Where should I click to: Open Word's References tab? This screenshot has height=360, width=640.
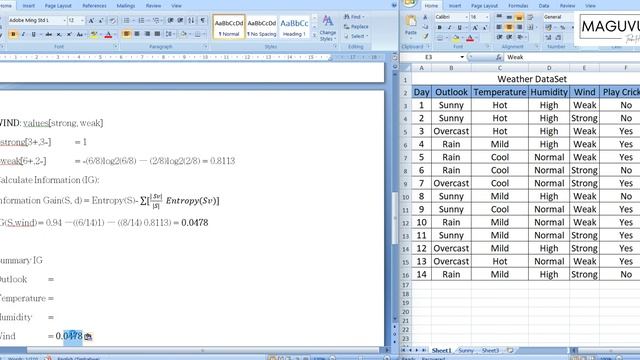pos(94,6)
